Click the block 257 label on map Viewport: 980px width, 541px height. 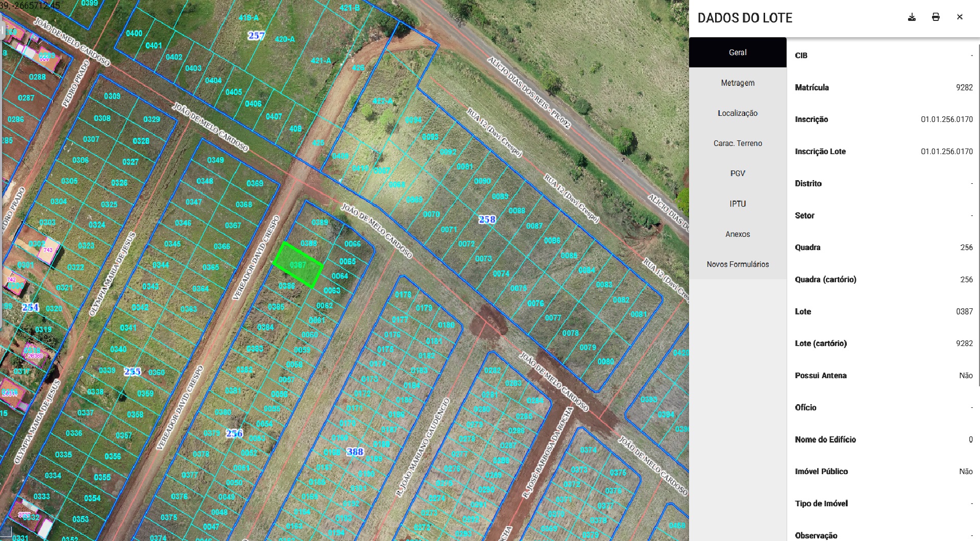(256, 36)
